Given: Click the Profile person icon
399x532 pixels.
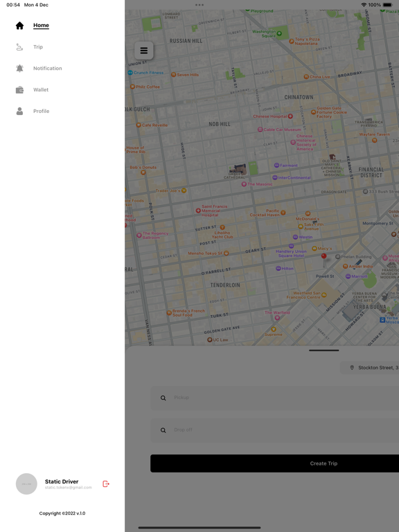Looking at the screenshot, I should pos(19,111).
